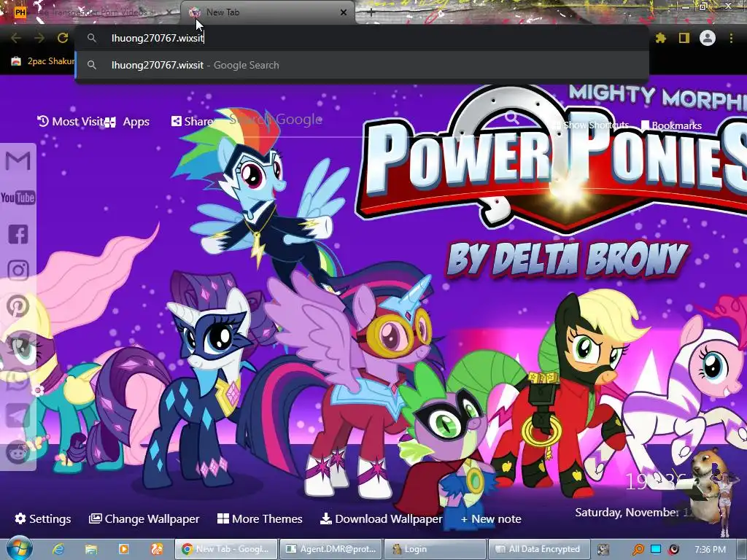747x560 pixels.
Task: Click the 7:36 PM taskbar clock
Action: 710,549
